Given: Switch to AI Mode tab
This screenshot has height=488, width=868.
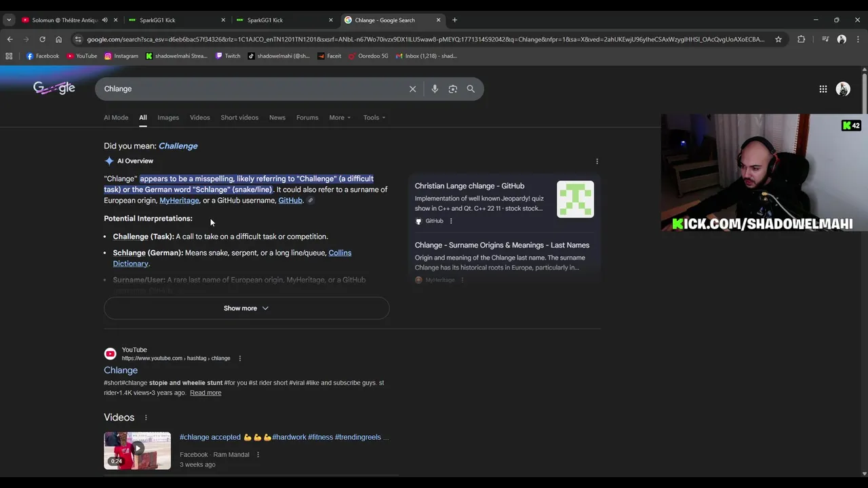Looking at the screenshot, I should pyautogui.click(x=116, y=117).
